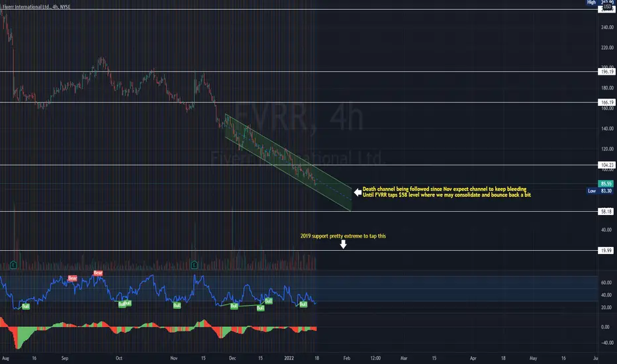Click the 104.23 horizontal line price label
The width and height of the screenshot is (617, 364).
(x=606, y=165)
